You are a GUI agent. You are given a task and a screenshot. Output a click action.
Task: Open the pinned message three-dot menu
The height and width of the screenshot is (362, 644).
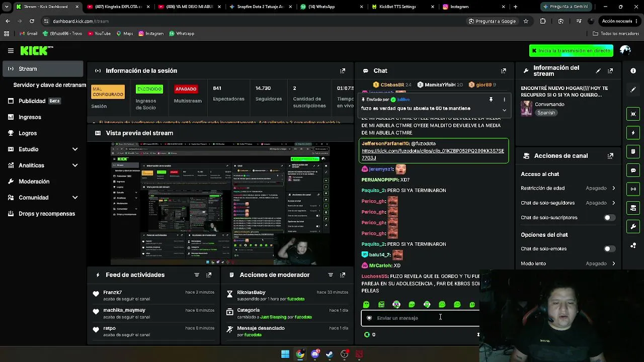coord(504,100)
